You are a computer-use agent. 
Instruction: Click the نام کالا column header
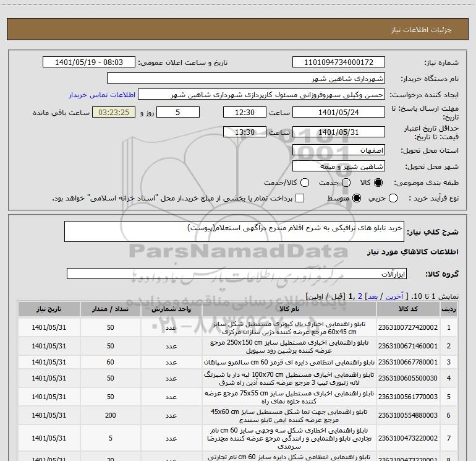(289, 309)
